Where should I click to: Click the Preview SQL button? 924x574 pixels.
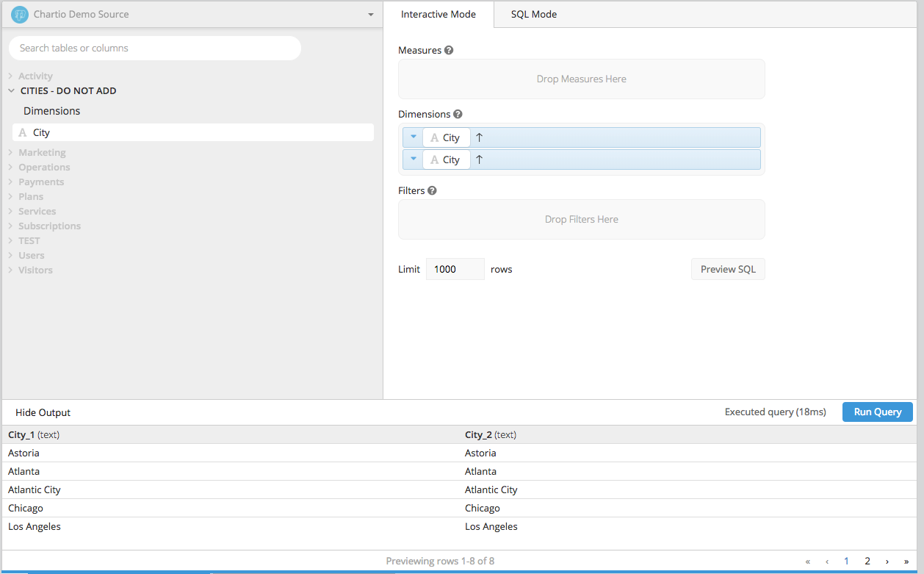tap(728, 270)
